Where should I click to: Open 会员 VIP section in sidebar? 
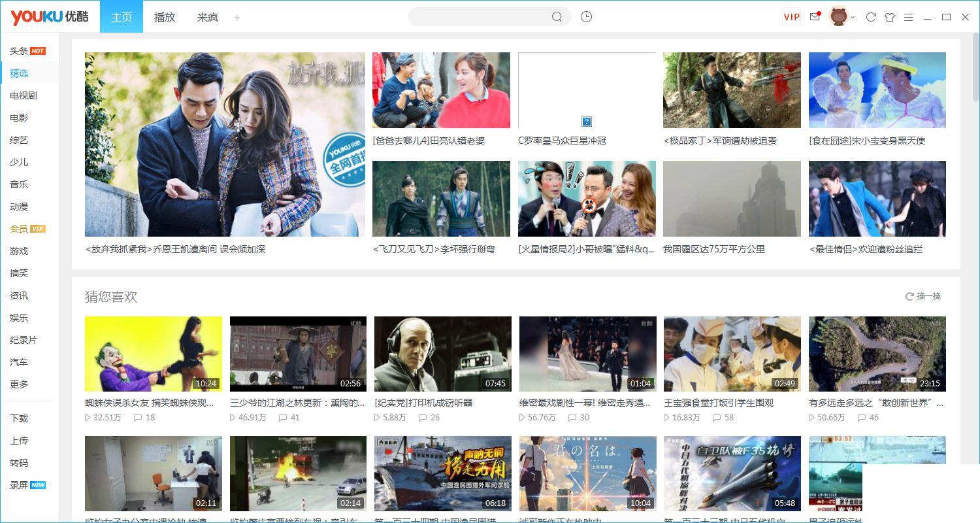29,229
